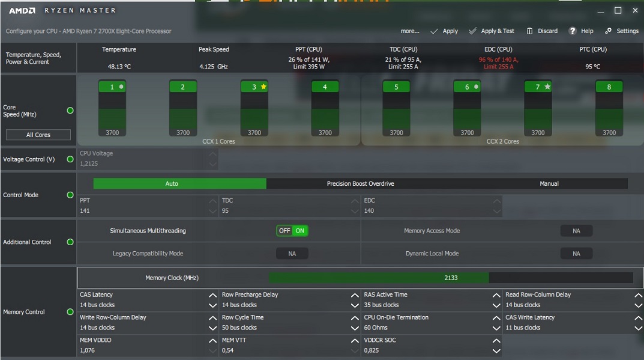The image size is (644, 360).
Task: Decrease Row Cycle Time down arrow
Action: (x=355, y=328)
